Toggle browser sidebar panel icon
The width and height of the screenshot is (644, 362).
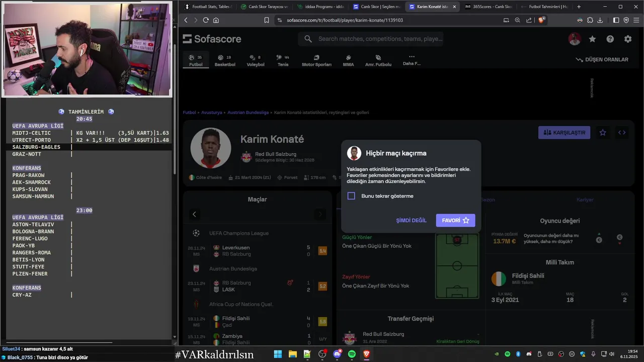tap(616, 20)
